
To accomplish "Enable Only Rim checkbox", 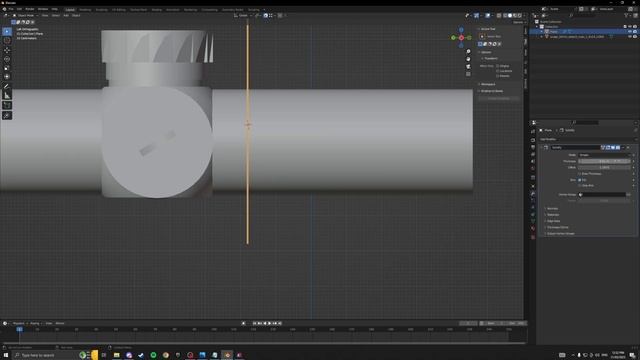I will 579,185.
